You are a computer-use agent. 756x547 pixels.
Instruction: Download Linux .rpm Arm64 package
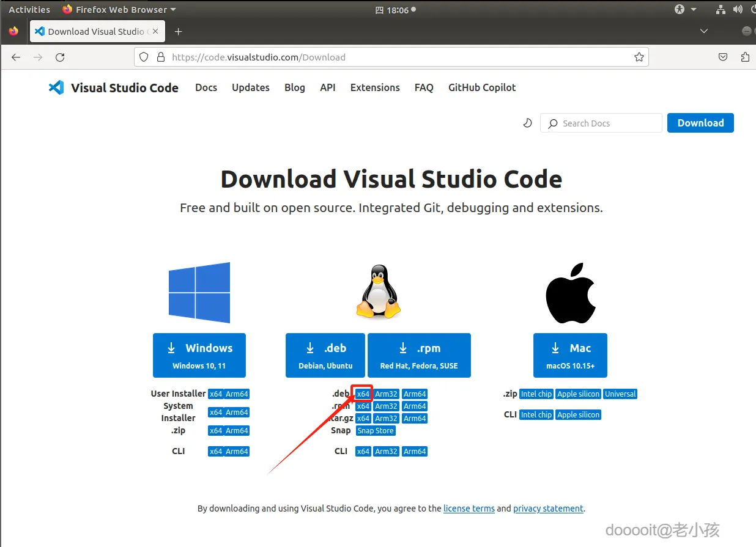tap(415, 406)
